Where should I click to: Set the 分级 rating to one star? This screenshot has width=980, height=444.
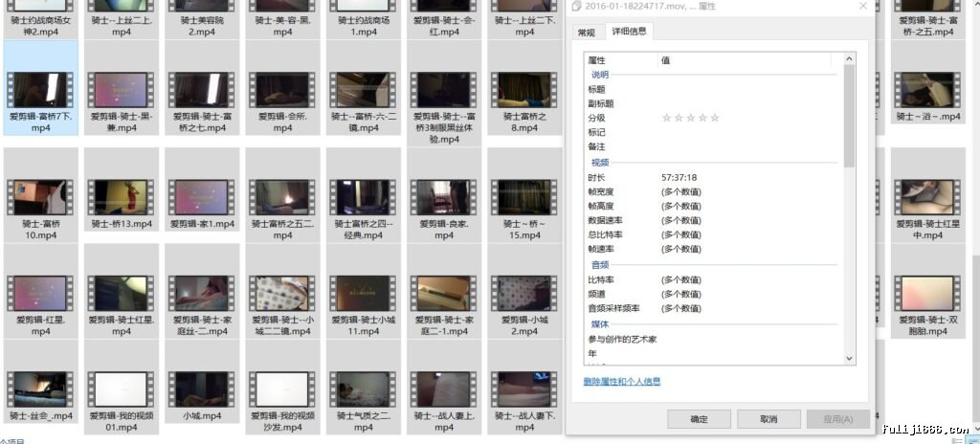666,118
